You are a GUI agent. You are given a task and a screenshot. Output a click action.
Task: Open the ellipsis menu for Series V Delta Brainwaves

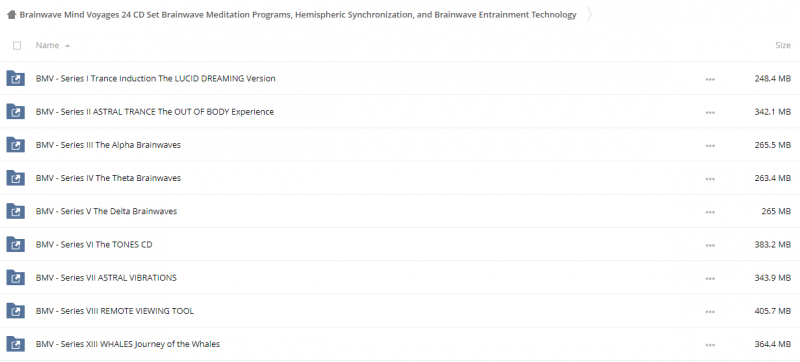[x=710, y=212]
